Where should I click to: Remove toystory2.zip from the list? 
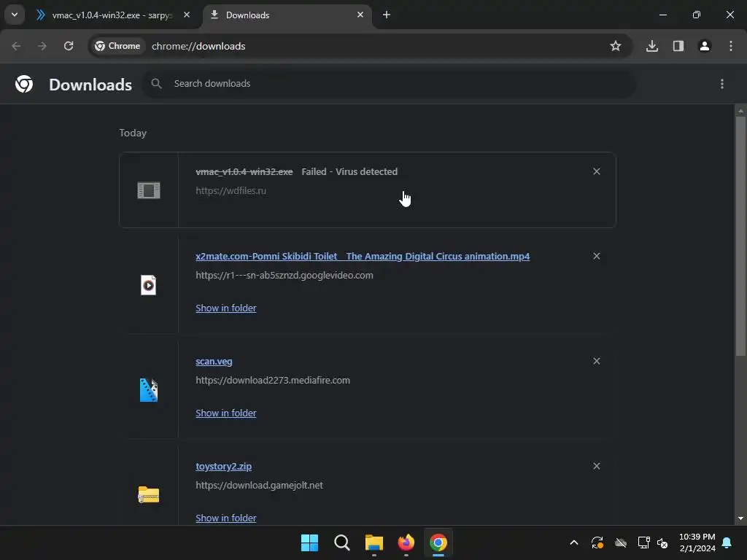597,466
